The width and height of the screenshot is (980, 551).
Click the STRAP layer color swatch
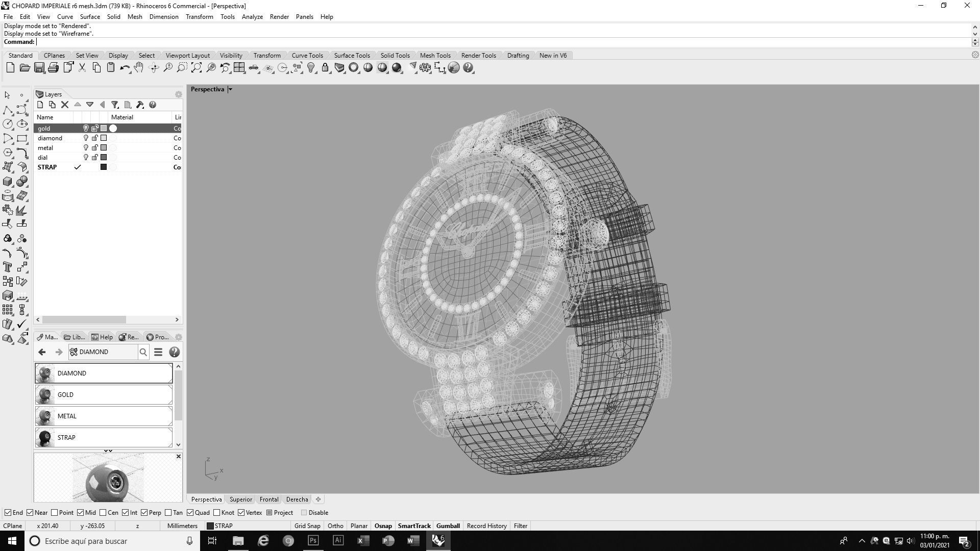coord(104,167)
